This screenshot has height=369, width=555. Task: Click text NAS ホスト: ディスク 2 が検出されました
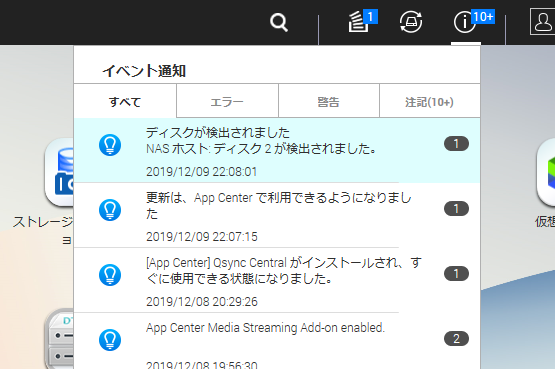click(261, 149)
